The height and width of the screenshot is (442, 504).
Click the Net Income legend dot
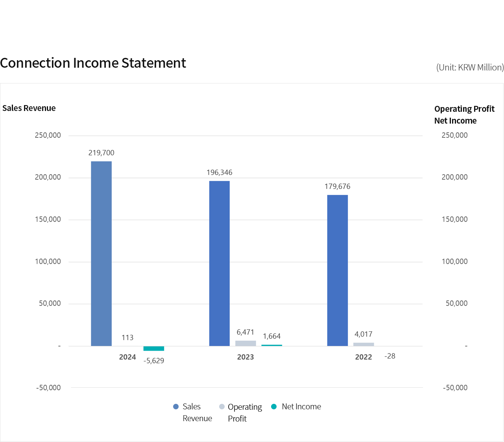pos(274,407)
